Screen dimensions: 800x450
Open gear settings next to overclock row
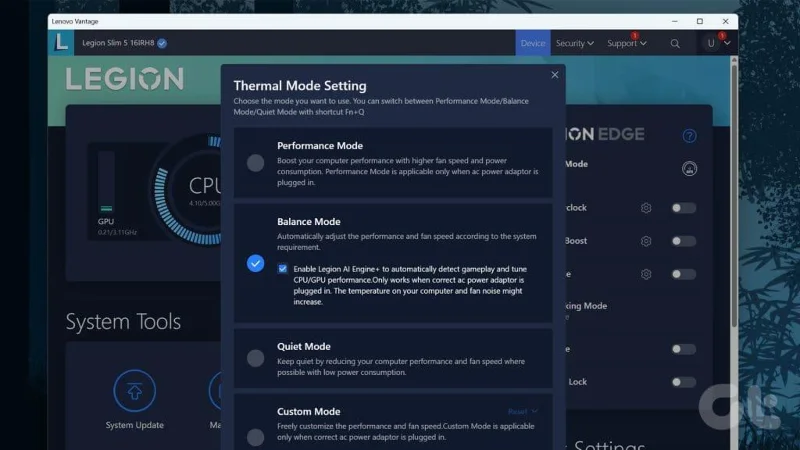click(646, 208)
